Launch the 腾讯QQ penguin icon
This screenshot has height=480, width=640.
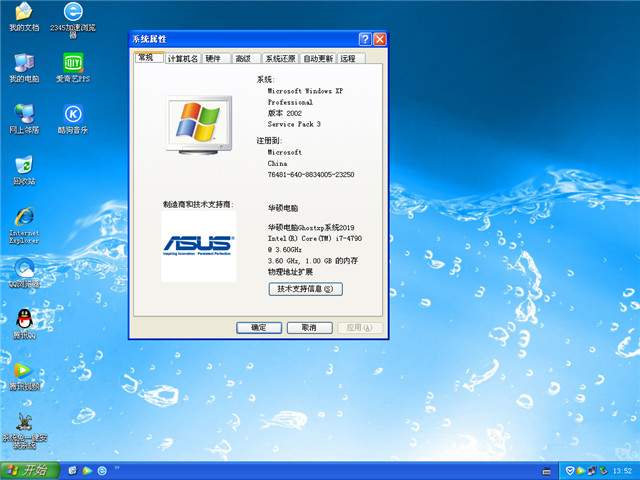coord(24,324)
